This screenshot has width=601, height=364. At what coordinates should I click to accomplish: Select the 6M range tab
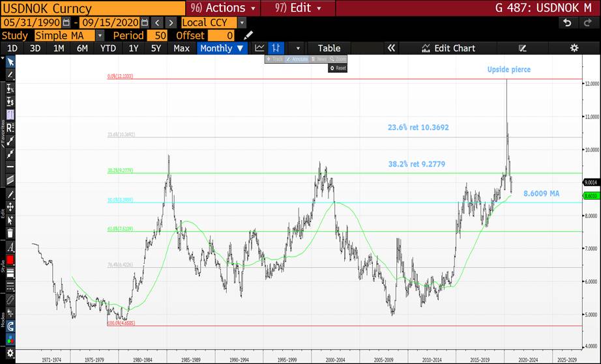[82, 48]
